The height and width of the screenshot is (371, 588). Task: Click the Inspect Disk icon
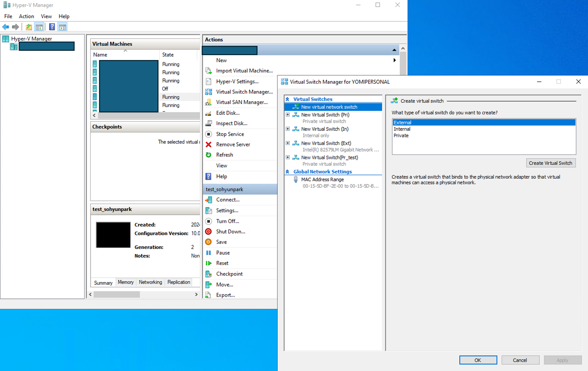click(209, 123)
